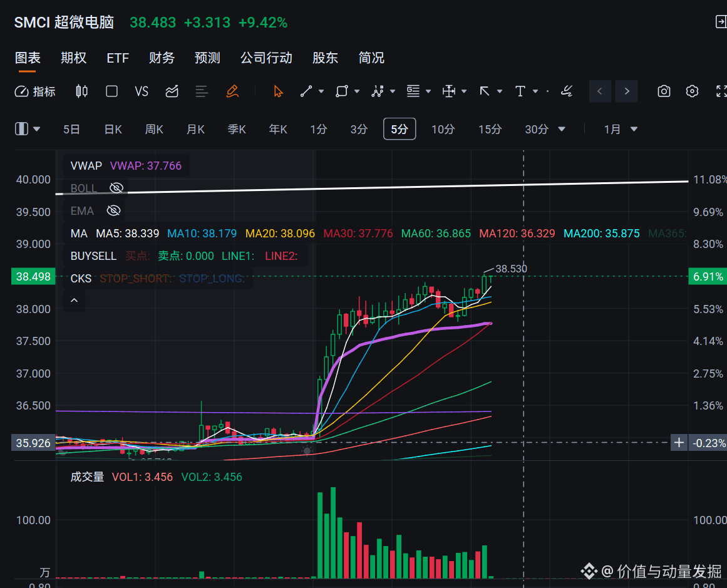
Task: Switch to the 简况 tab
Action: point(371,58)
